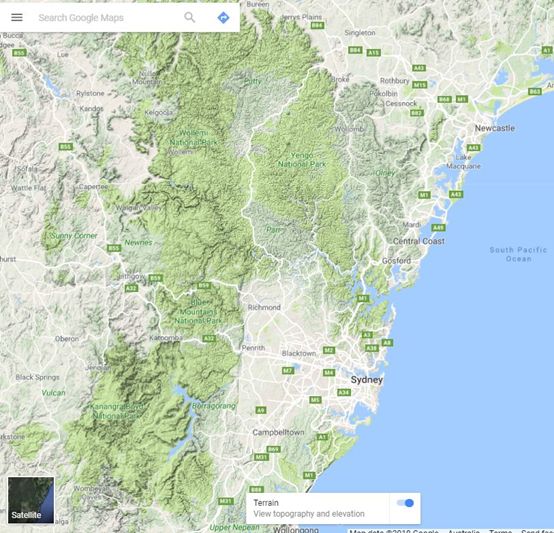
Task: Select Wollemi National Park label
Action: [x=193, y=138]
